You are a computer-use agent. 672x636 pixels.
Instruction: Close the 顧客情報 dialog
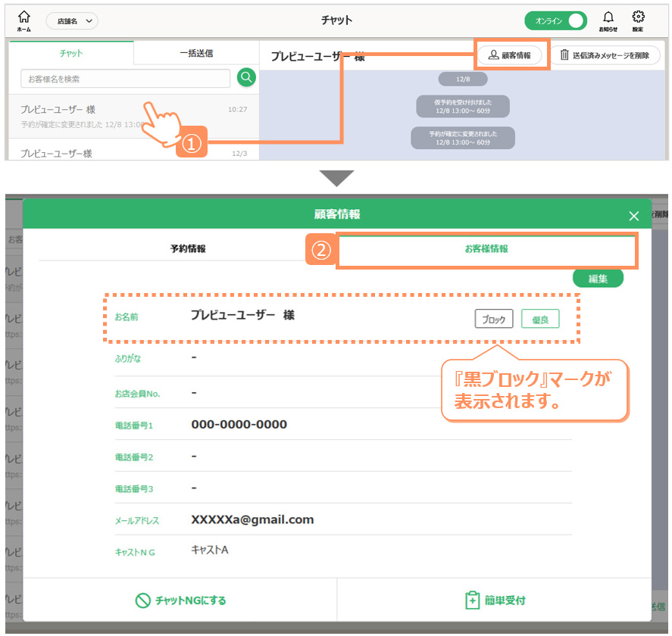(x=634, y=216)
